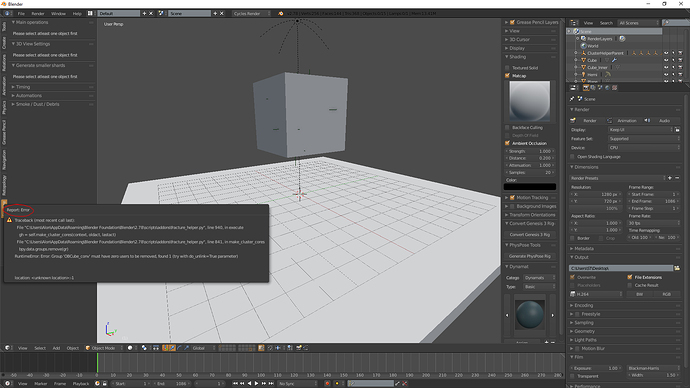
Task: Expand the 3D Cursor panel
Action: point(519,40)
